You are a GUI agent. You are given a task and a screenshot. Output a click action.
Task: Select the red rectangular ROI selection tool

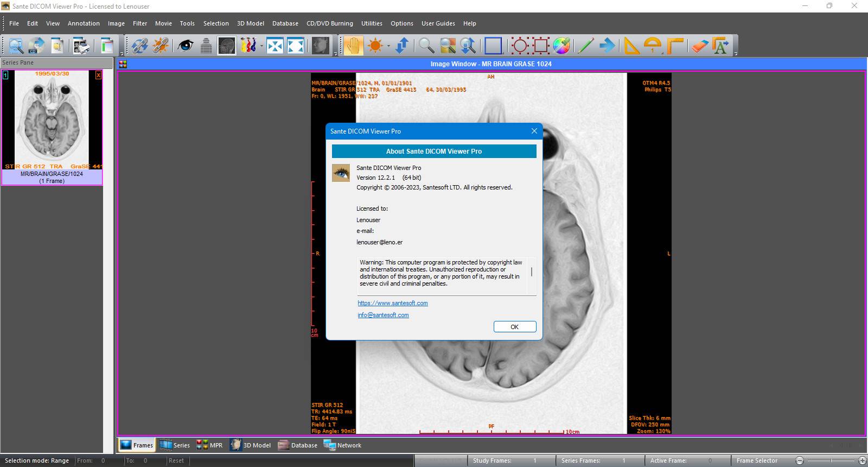click(x=540, y=46)
